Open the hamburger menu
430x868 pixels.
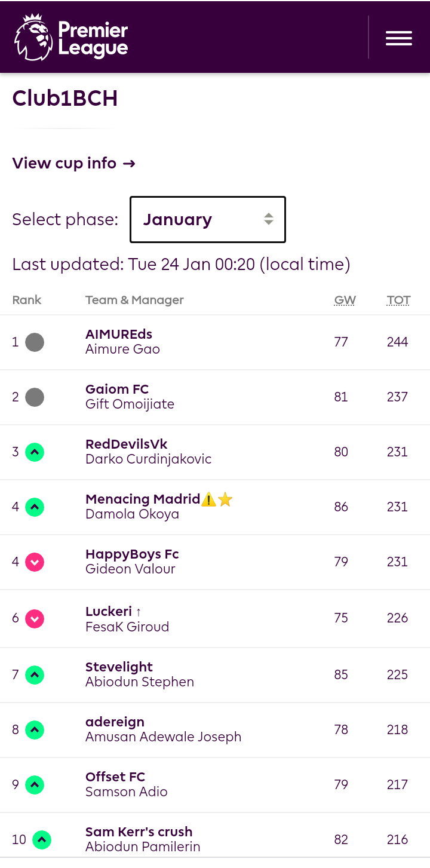(x=398, y=38)
